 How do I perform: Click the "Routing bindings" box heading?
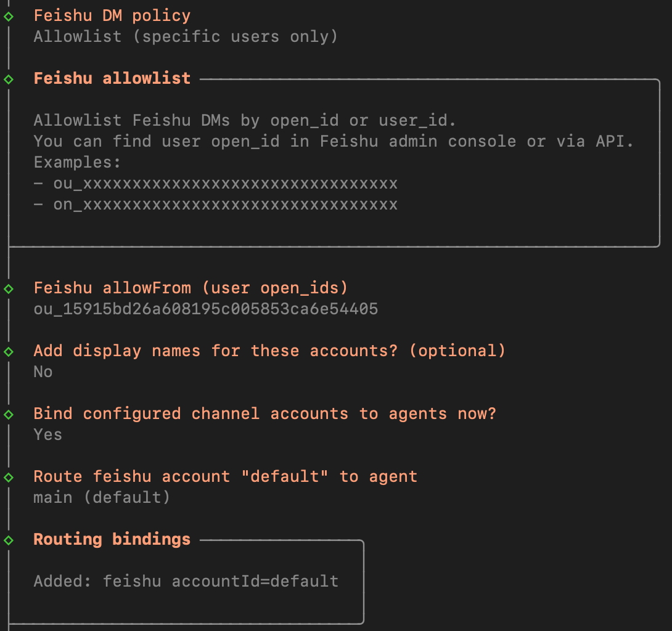(x=112, y=539)
